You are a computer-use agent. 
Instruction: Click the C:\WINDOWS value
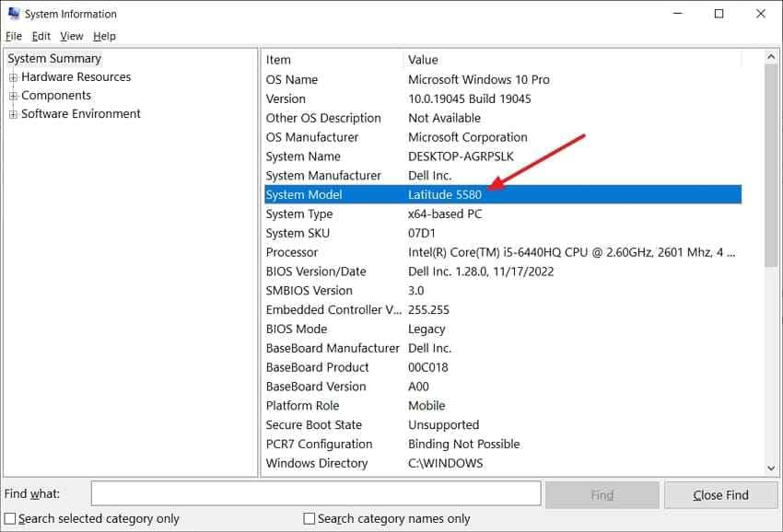pyautogui.click(x=446, y=463)
